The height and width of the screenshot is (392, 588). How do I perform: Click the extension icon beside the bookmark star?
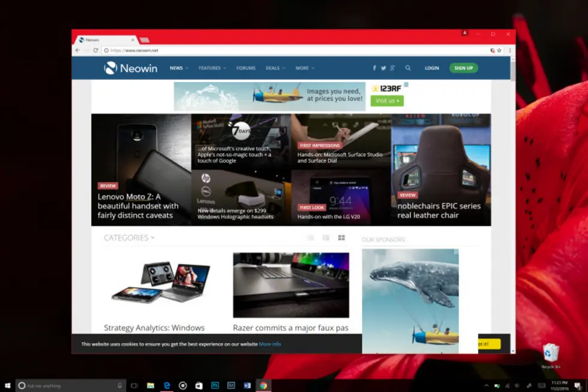pos(493,50)
